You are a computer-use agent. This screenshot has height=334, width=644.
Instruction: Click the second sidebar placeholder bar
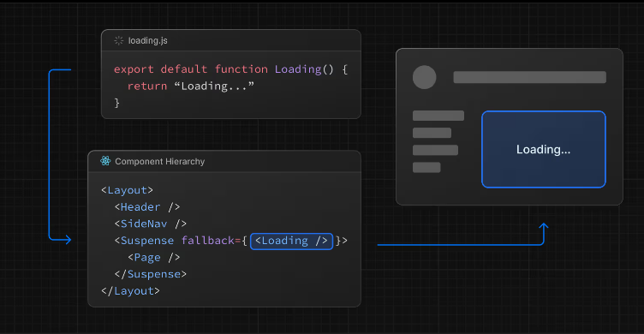click(432, 133)
